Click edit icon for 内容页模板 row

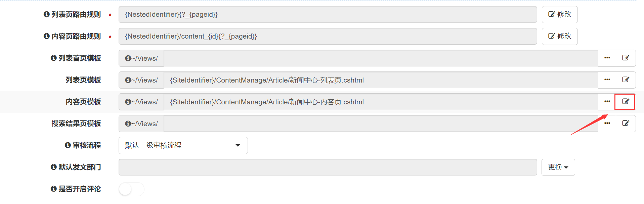point(625,102)
